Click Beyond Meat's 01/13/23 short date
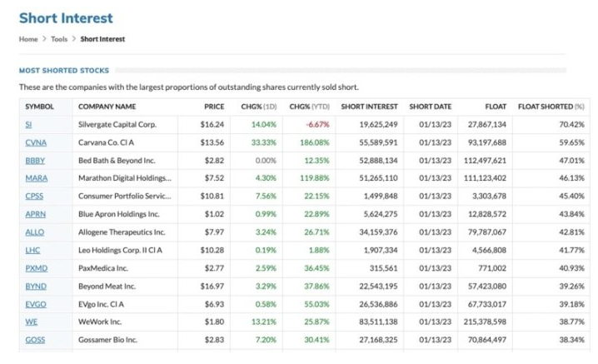This screenshot has width=598, height=364. pos(435,287)
